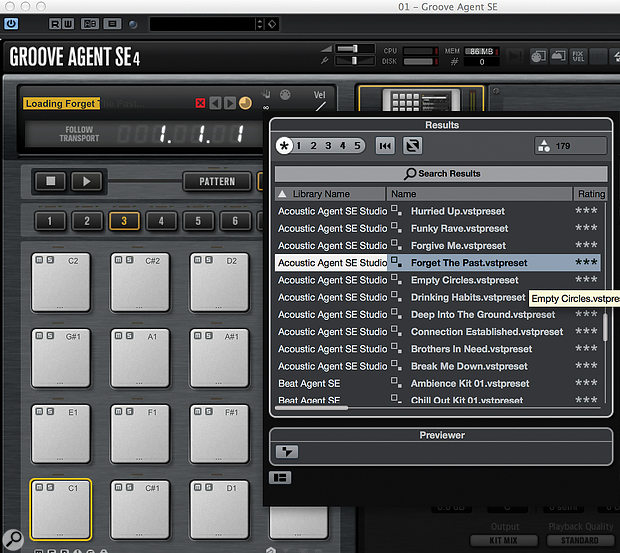Enable Read automation (R) button
620x553 pixels.
pyautogui.click(x=55, y=24)
